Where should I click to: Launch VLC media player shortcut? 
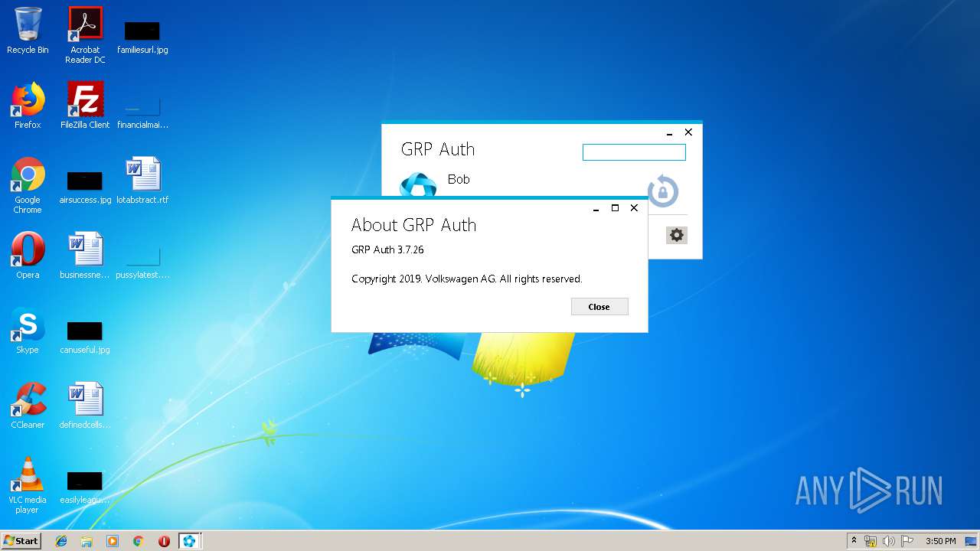coord(28,485)
